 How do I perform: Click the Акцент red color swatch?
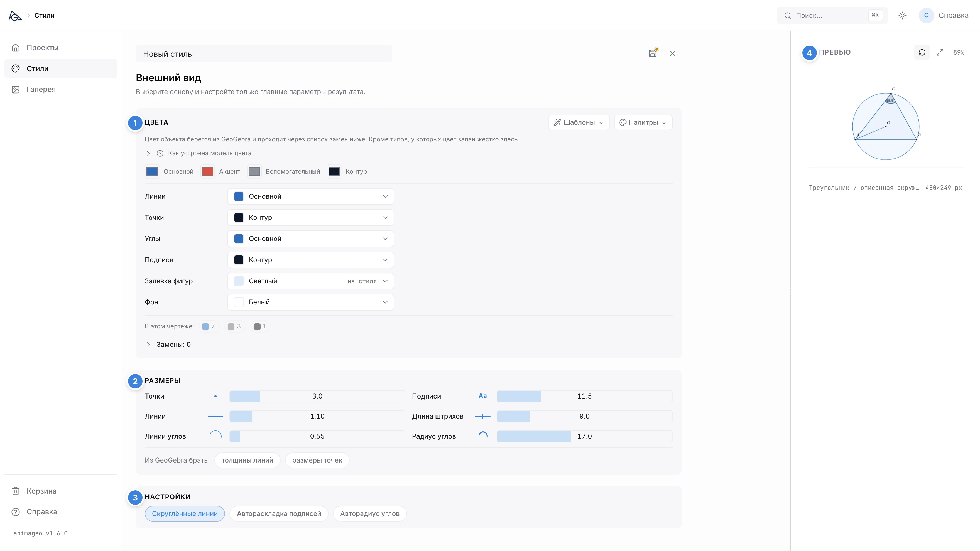pos(207,171)
